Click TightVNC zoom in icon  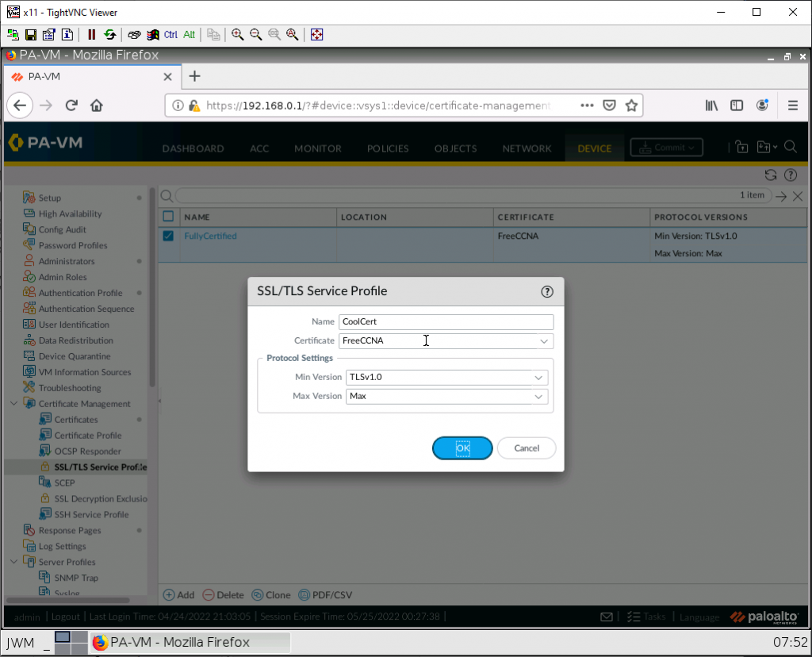coord(237,35)
